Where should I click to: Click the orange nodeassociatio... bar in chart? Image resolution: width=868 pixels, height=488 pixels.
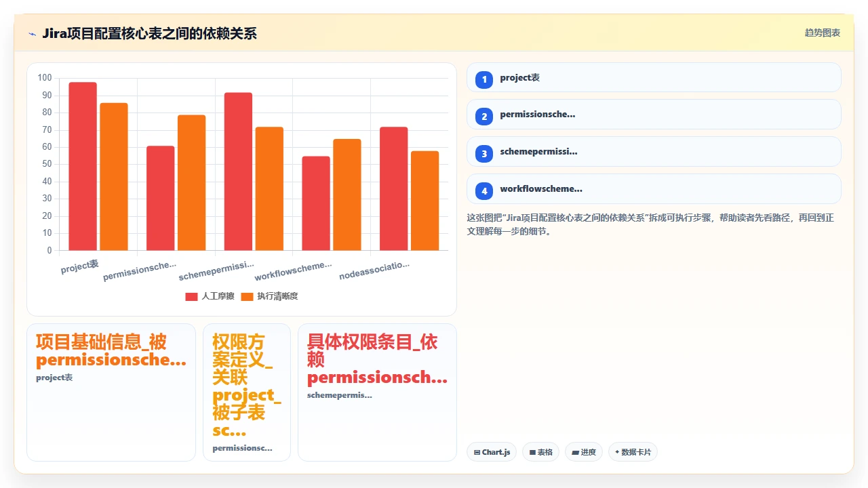(x=425, y=201)
